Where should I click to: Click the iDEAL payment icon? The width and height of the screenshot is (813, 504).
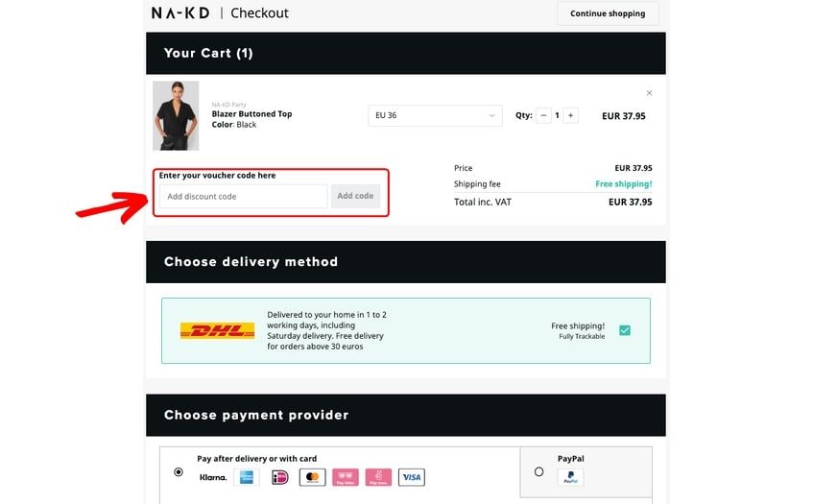click(x=279, y=477)
